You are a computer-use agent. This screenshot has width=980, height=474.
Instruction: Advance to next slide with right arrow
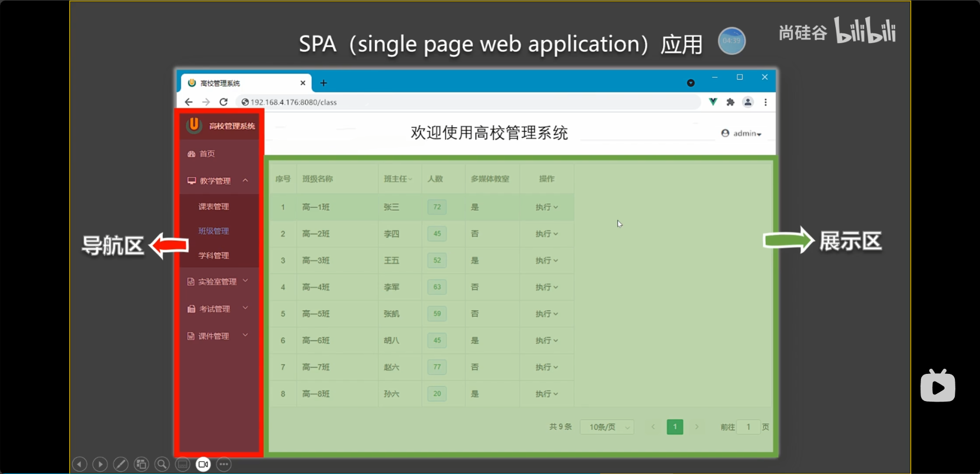pyautogui.click(x=100, y=464)
